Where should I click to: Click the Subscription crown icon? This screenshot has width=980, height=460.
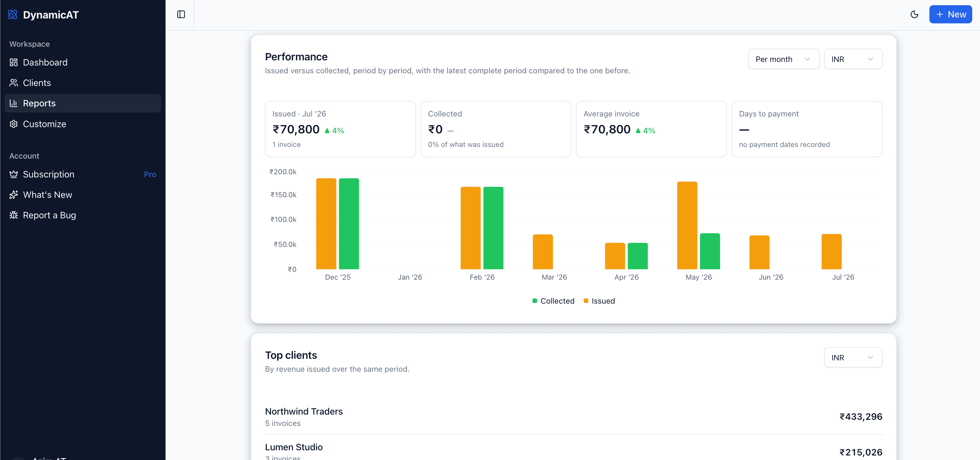tap(14, 174)
